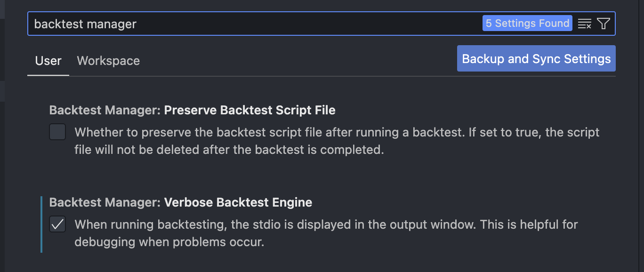This screenshot has width=644, height=272.
Task: Click the Preserve Backtest Script description text
Action: 337,132
